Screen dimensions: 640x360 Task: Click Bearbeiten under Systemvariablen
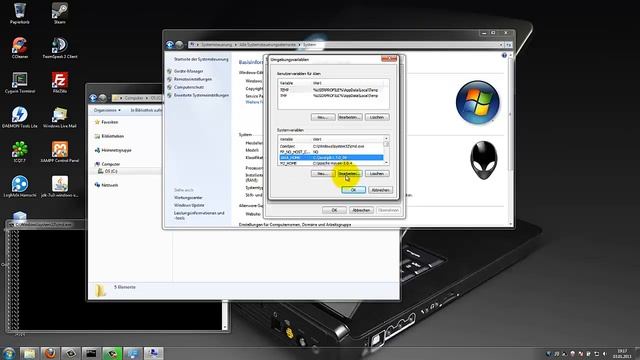coord(350,173)
